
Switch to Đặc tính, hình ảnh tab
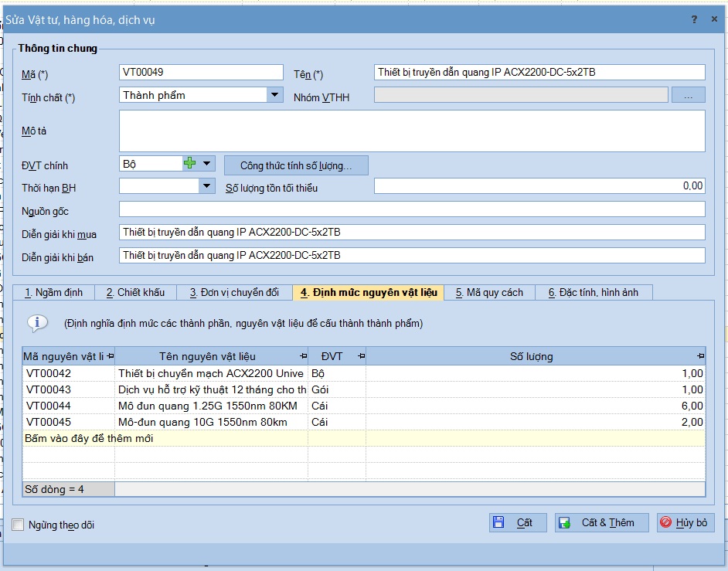coord(594,293)
